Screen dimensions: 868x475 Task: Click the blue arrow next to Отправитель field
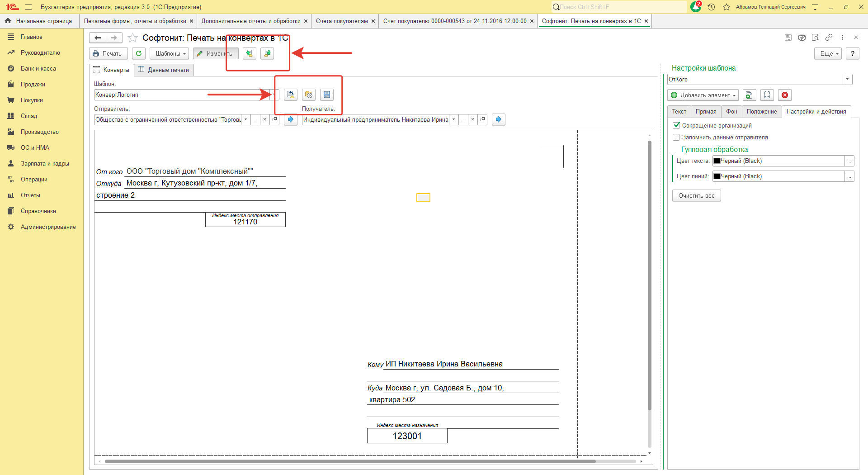pyautogui.click(x=291, y=119)
